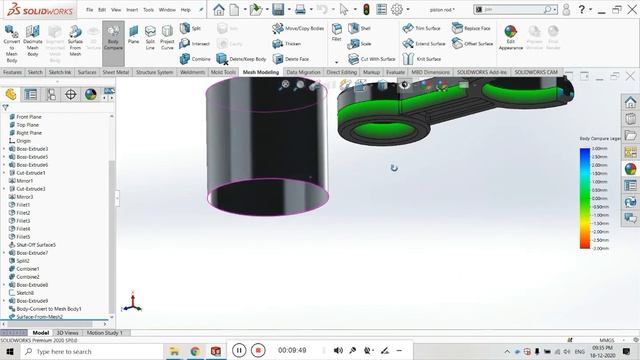Select the Delete Face tool

click(291, 59)
